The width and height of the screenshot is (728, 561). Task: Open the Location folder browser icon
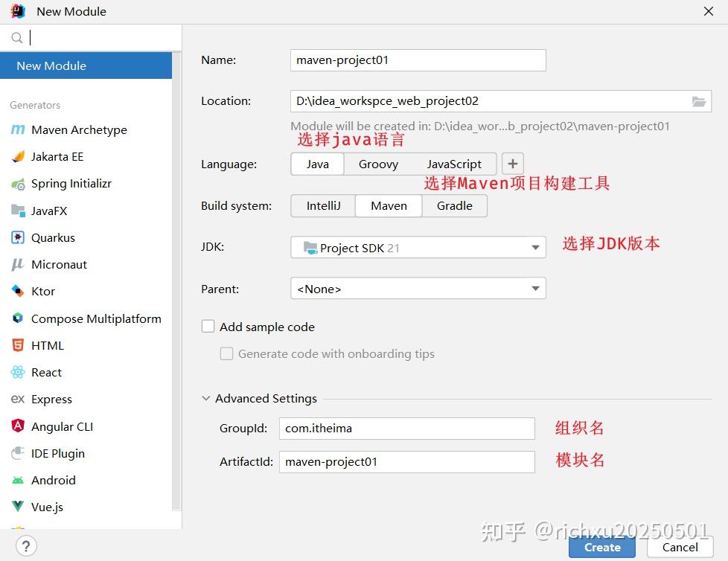(x=698, y=100)
